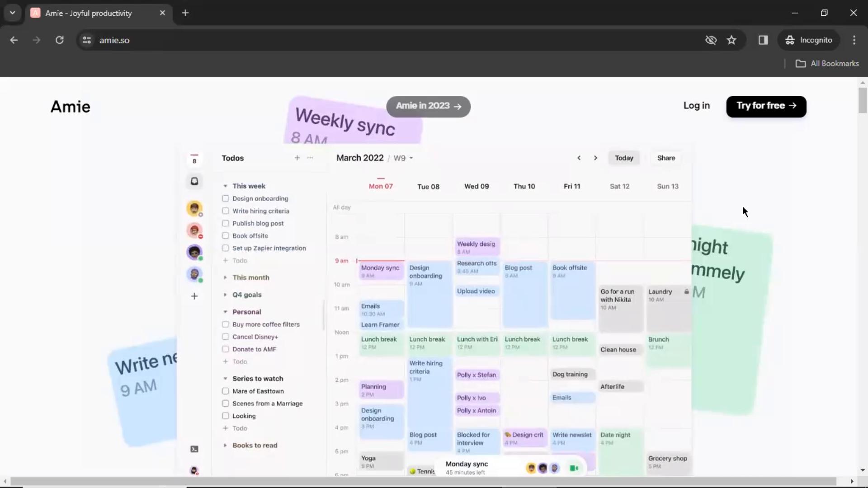Expand the Books to read section
868x488 pixels.
225,445
